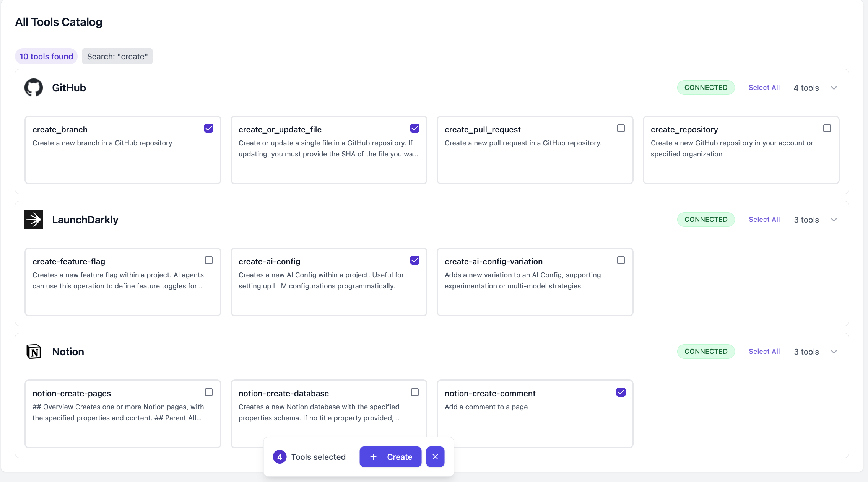The image size is (868, 482).
Task: Click the Notion logo icon
Action: 34,352
